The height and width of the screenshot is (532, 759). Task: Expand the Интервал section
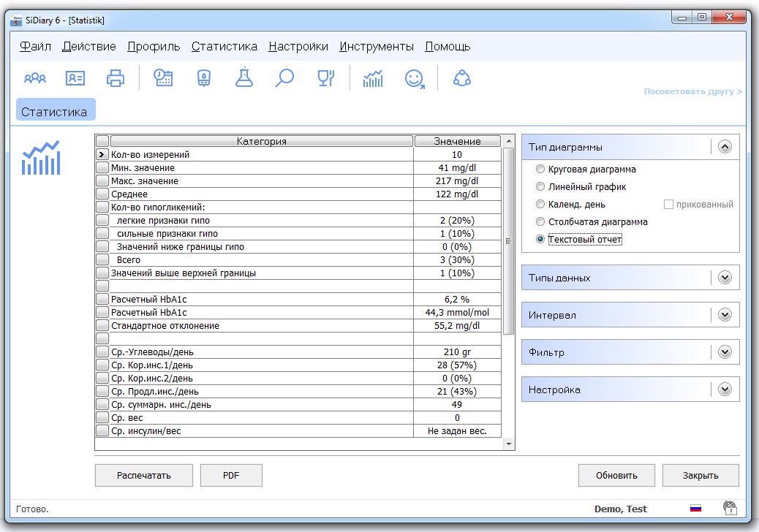[x=725, y=315]
